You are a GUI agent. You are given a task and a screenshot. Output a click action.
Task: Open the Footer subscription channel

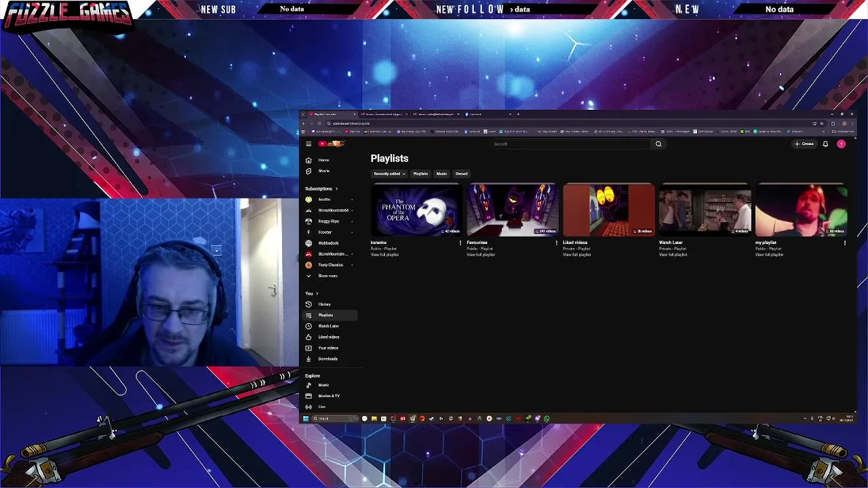[x=329, y=232]
